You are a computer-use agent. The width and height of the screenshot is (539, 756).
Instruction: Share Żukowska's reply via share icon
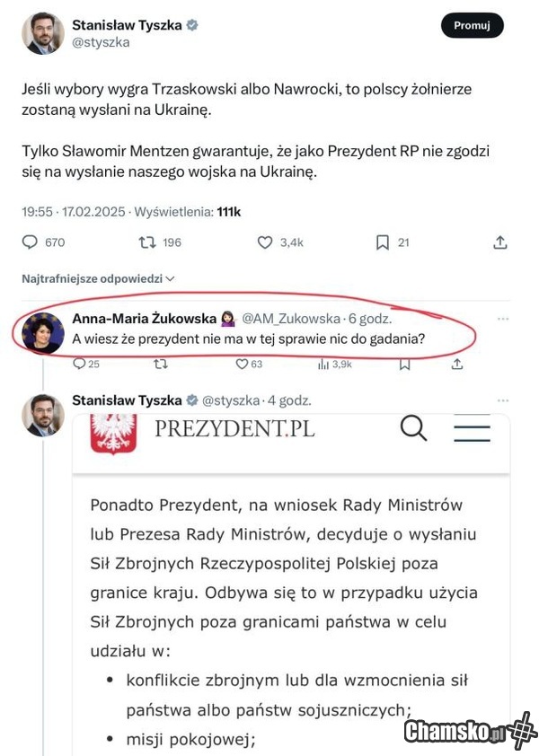(457, 364)
